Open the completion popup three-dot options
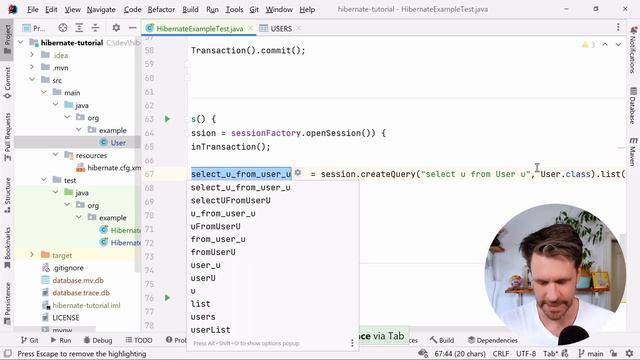 coord(352,343)
